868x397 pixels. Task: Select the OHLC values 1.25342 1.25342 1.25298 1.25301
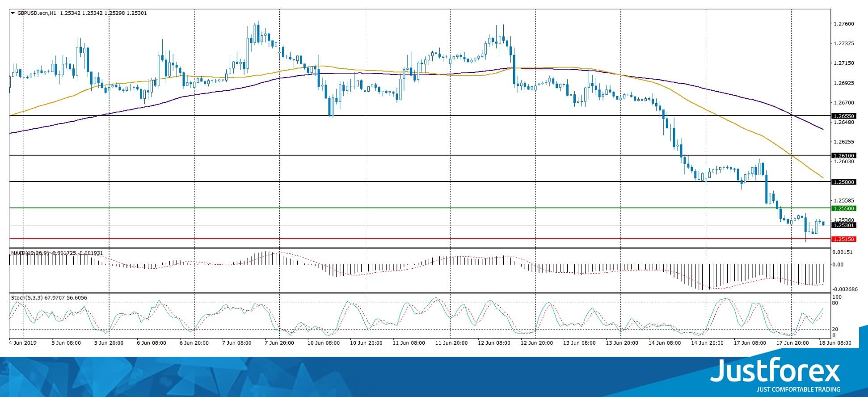[x=103, y=13]
